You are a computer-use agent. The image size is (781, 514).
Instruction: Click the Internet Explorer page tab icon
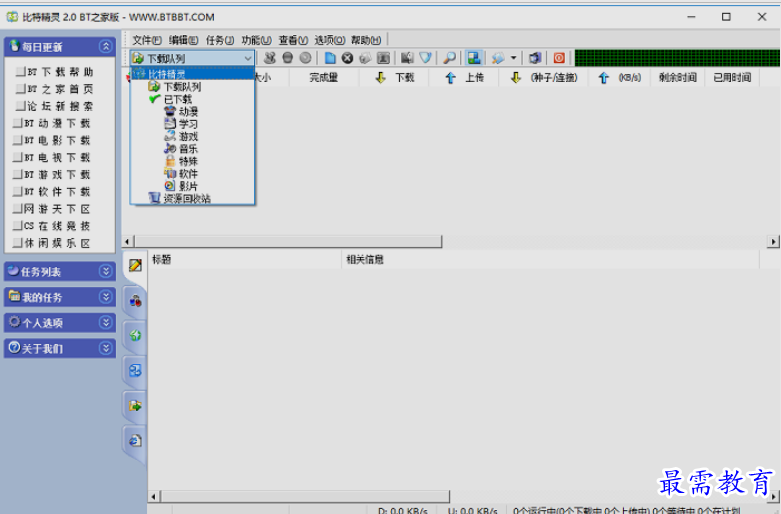click(x=135, y=440)
